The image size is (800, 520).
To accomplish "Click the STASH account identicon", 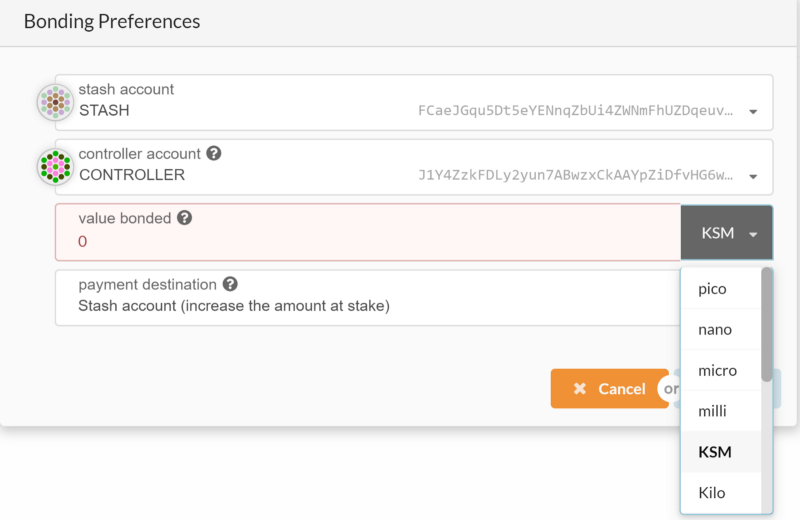I will click(56, 102).
